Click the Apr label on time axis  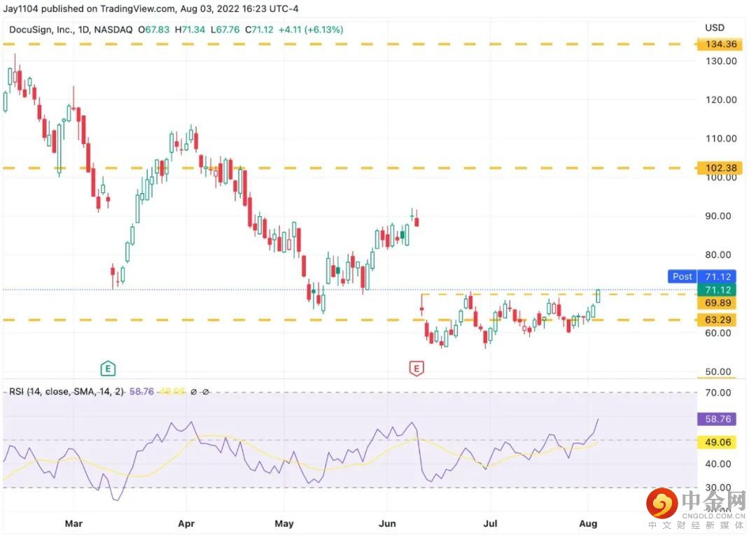186,523
